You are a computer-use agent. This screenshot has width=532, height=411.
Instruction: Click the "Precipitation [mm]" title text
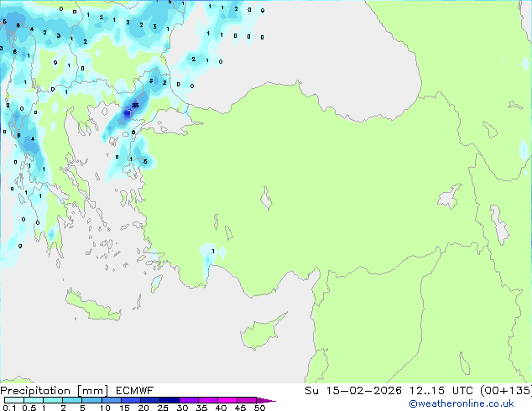[x=54, y=391]
